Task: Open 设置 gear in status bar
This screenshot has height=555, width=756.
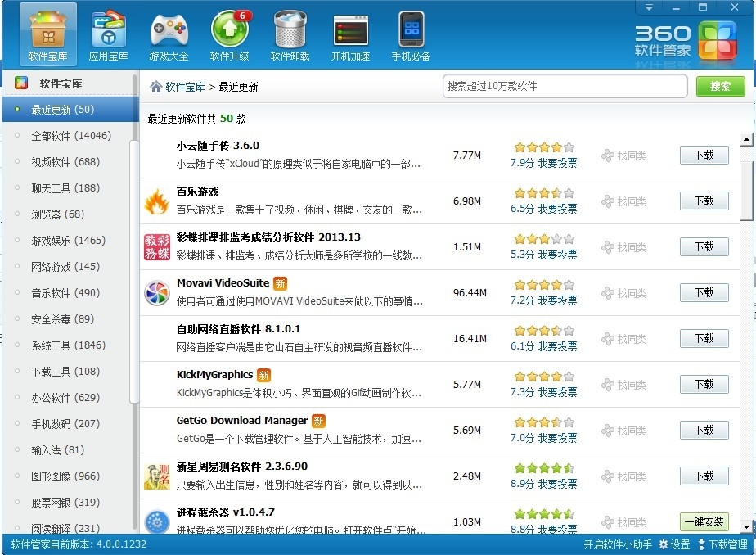Action: (675, 545)
